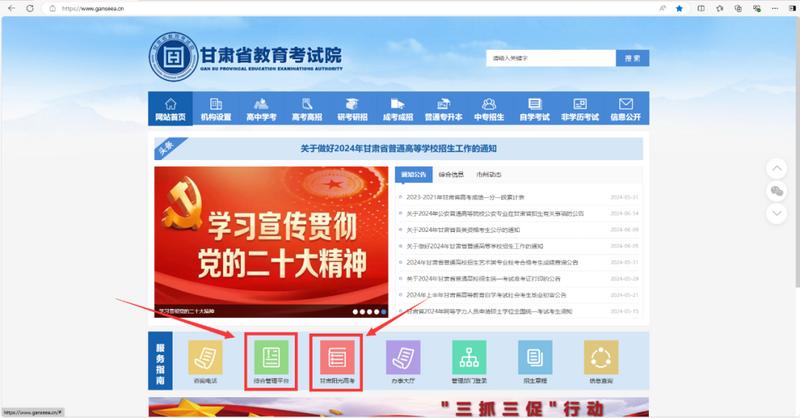Click the 搜索 search button
The height and width of the screenshot is (418, 800).
click(x=632, y=59)
